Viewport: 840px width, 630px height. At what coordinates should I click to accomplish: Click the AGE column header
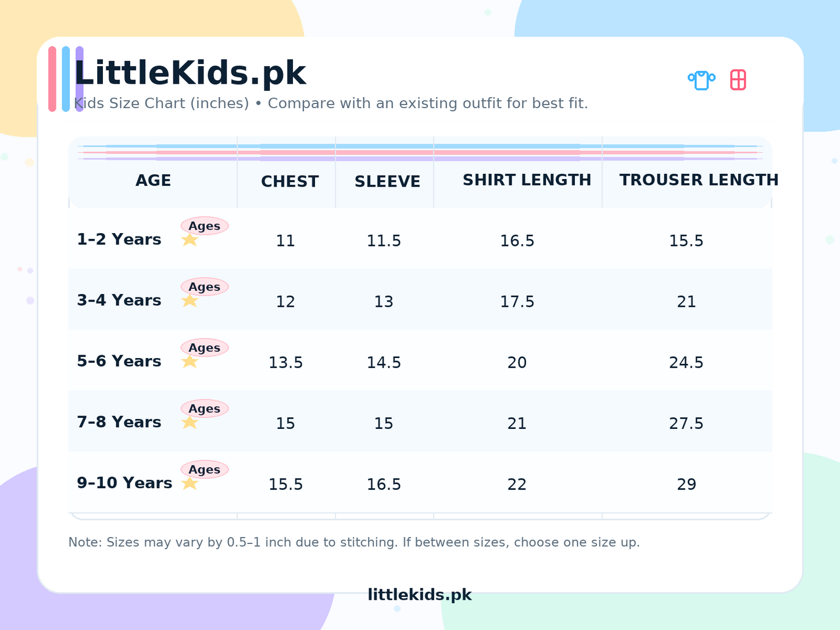(x=153, y=181)
